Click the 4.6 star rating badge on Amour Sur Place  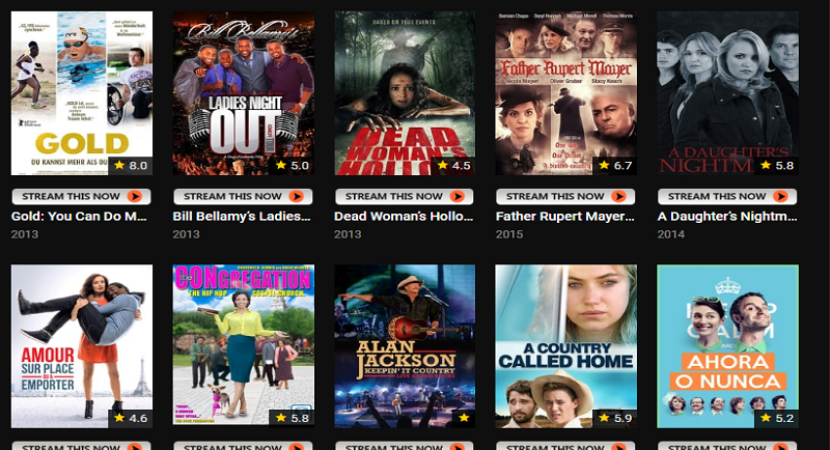coord(131,418)
